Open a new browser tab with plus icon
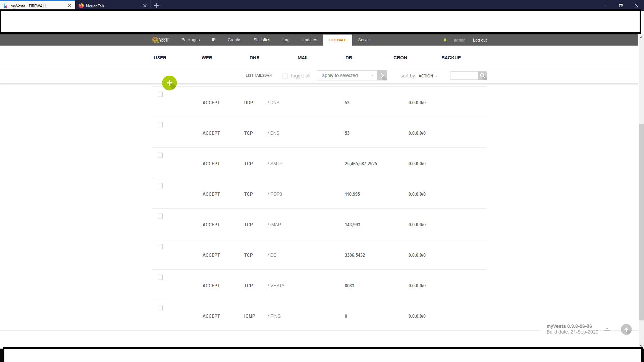 pyautogui.click(x=156, y=5)
